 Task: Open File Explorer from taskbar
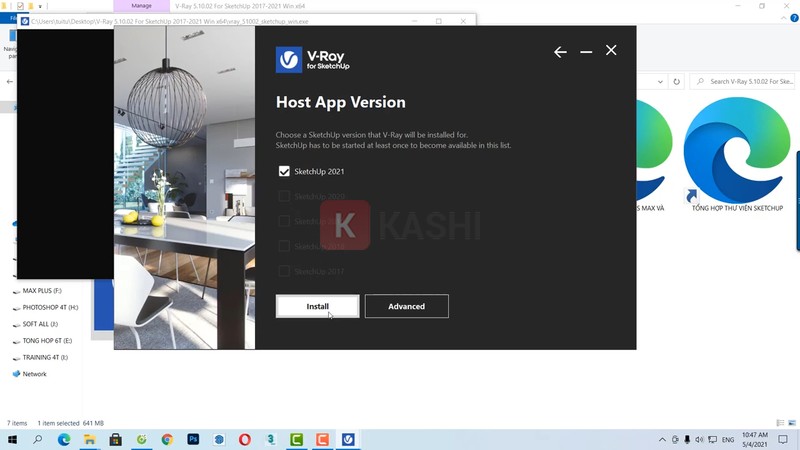click(90, 439)
